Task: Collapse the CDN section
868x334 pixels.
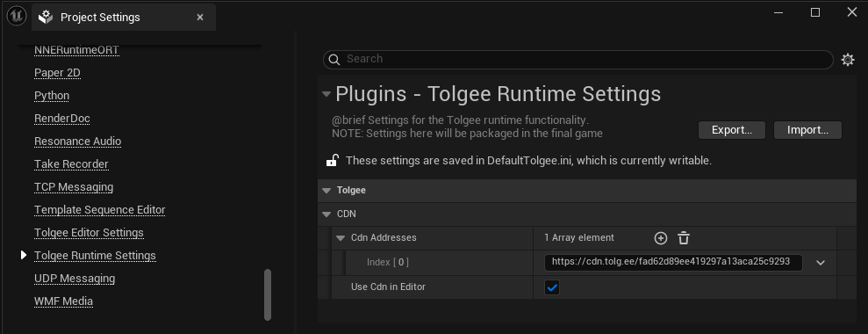Action: click(326, 214)
